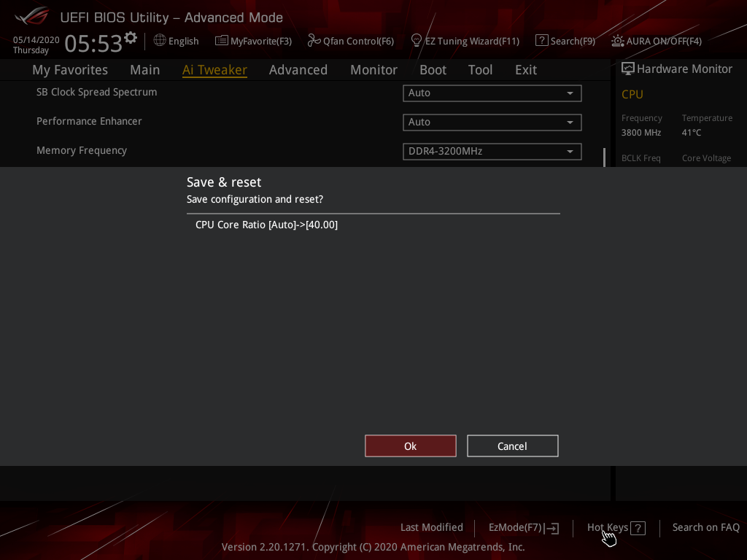Screen dimensions: 747x560
Task: Click the Performance Enhancer label
Action: [89, 122]
